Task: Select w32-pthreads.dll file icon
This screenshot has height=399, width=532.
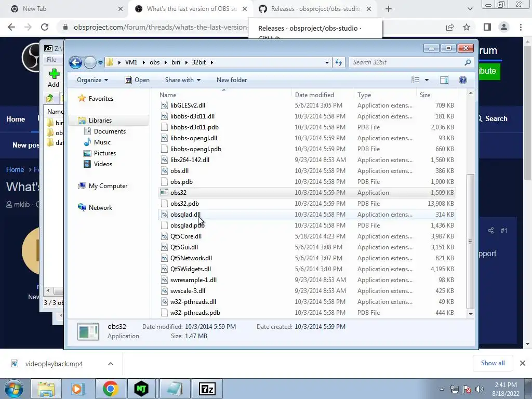Action: coord(164,302)
